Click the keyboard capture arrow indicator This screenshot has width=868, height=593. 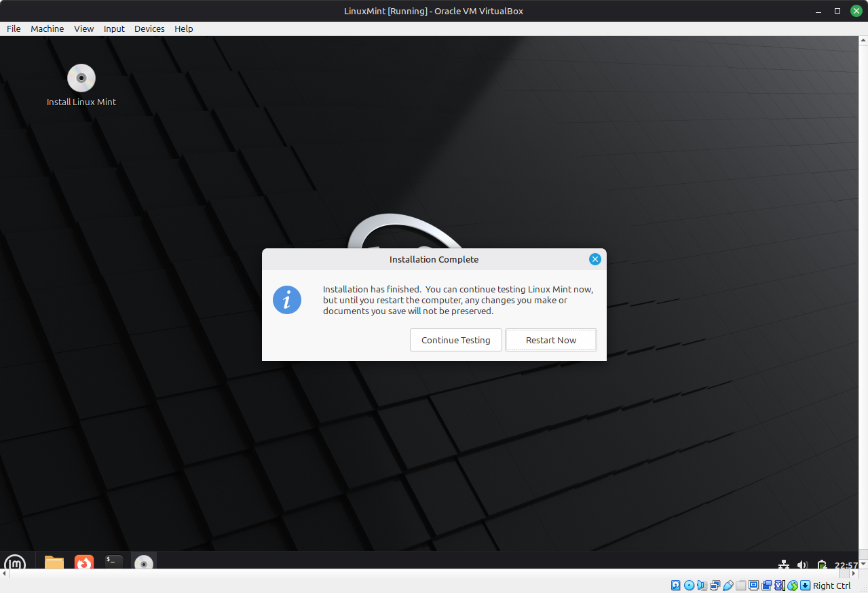click(806, 586)
